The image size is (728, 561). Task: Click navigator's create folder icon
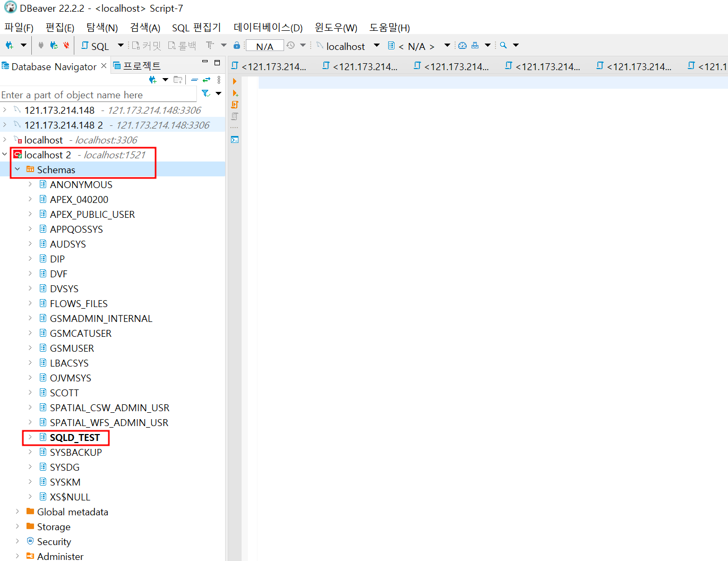178,80
